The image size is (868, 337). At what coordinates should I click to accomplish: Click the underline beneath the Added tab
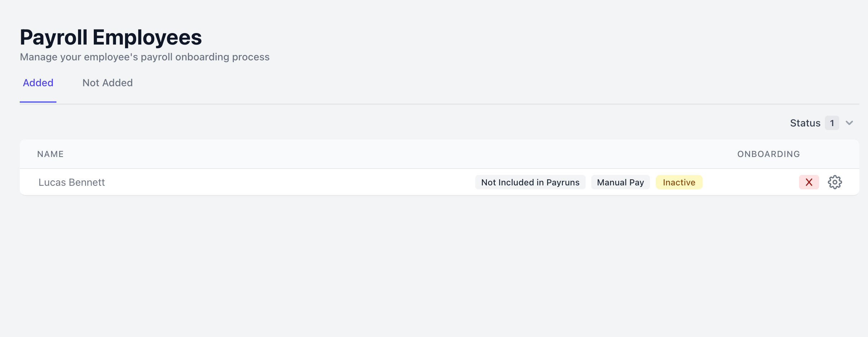(38, 102)
